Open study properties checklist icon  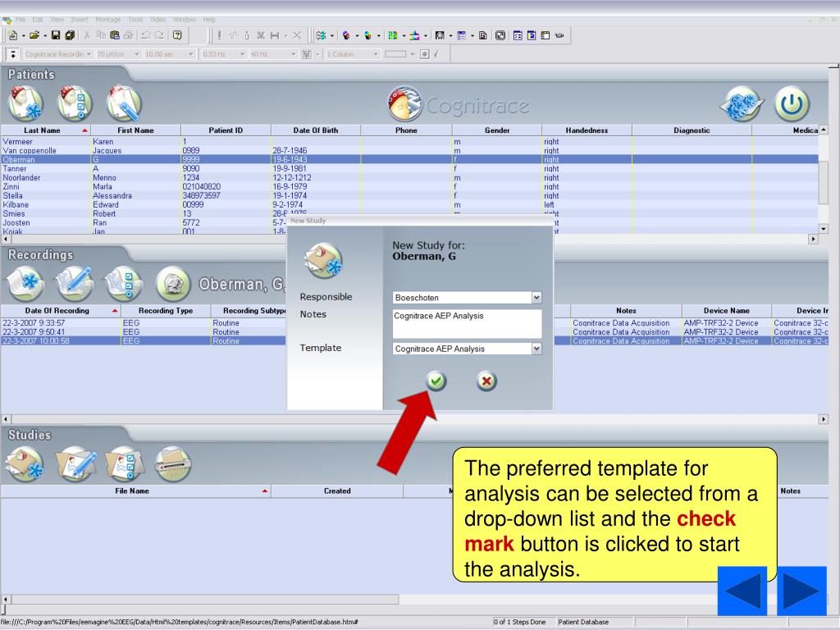pyautogui.click(x=124, y=464)
